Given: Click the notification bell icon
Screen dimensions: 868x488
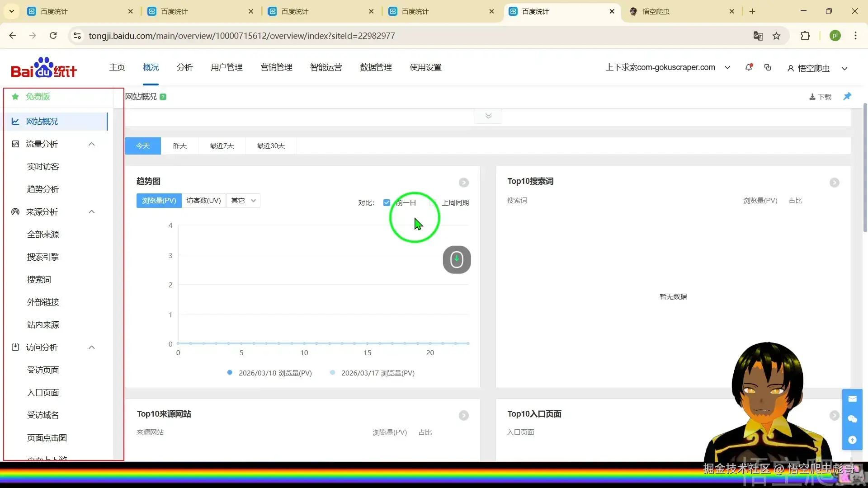Looking at the screenshot, I should 749,67.
